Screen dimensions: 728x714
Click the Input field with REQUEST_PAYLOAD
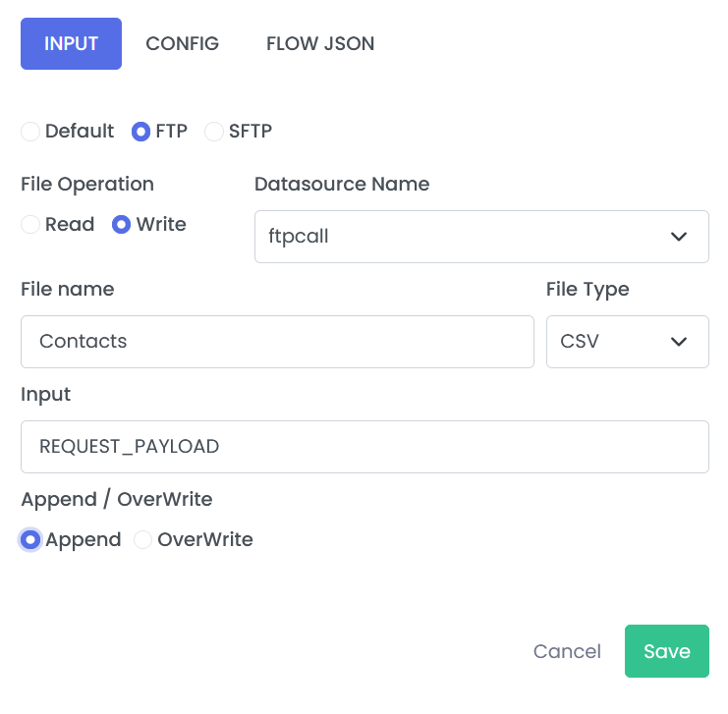coord(364,447)
